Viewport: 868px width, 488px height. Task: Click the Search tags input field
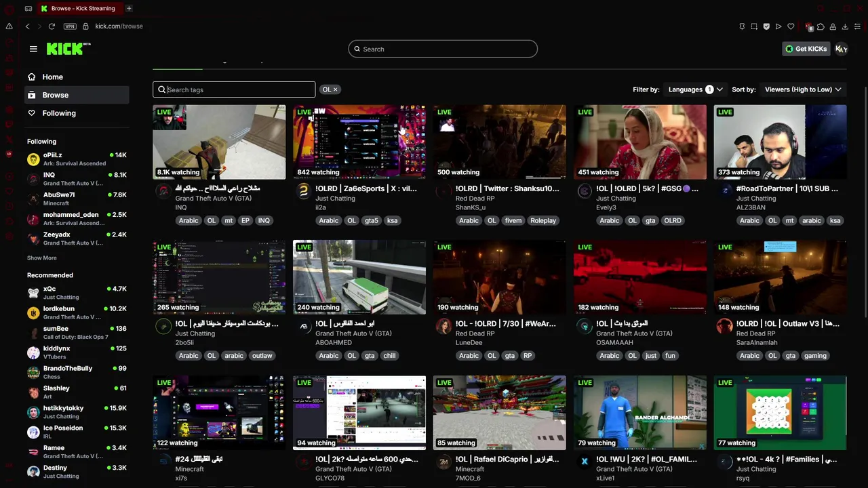234,89
